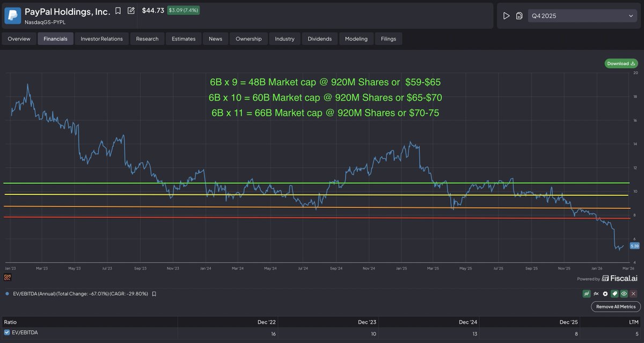Open the metric settings gear icon
644x343 pixels.
605,294
